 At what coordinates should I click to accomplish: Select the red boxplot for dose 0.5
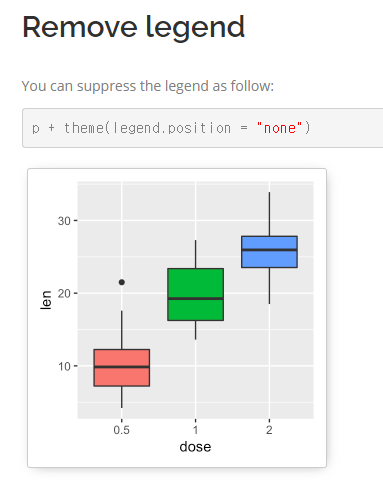point(122,368)
